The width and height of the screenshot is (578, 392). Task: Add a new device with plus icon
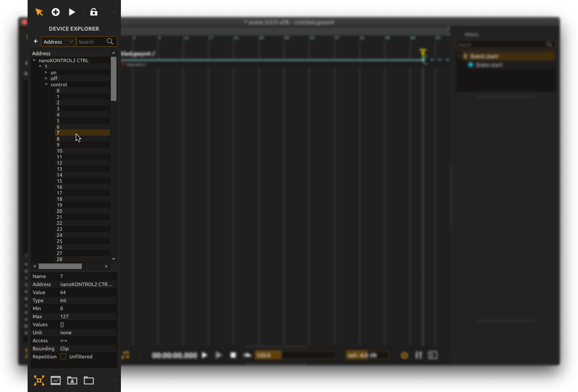36,41
